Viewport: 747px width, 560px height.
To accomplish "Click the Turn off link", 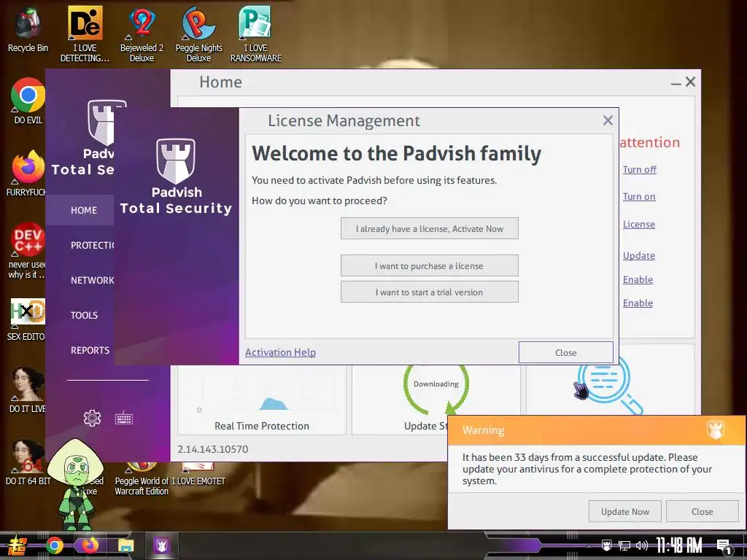I will (639, 169).
